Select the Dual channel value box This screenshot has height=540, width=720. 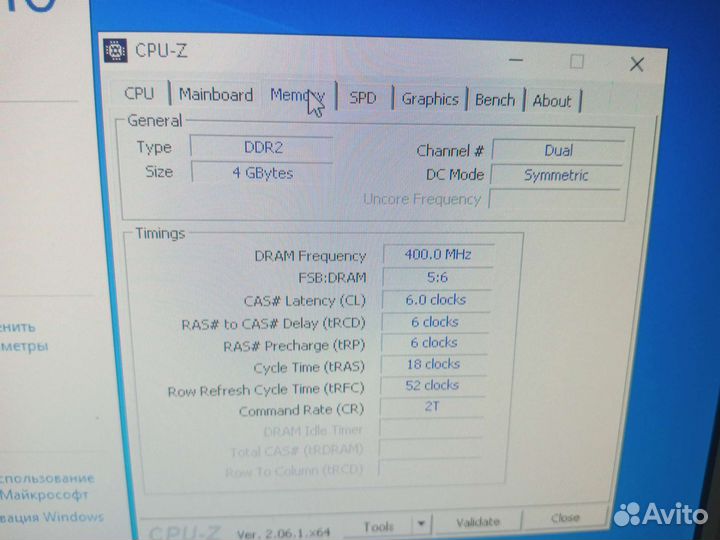point(557,150)
